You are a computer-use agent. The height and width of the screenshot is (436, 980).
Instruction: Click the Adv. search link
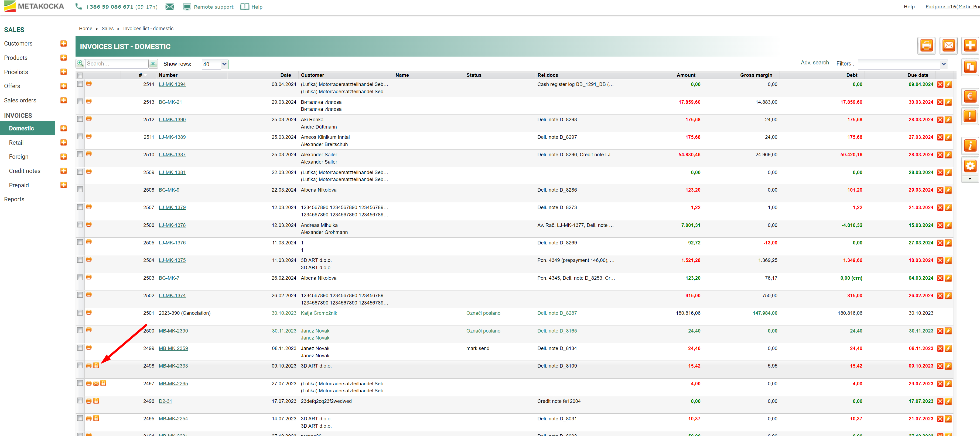[x=815, y=63]
